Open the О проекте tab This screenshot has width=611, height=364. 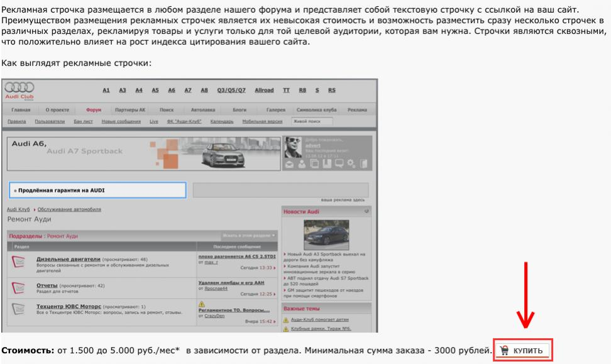[x=57, y=110]
